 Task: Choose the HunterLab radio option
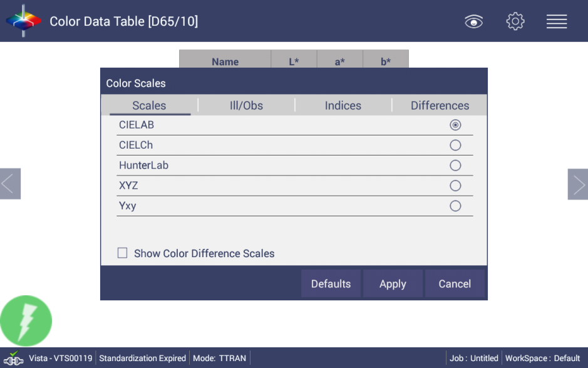click(455, 166)
